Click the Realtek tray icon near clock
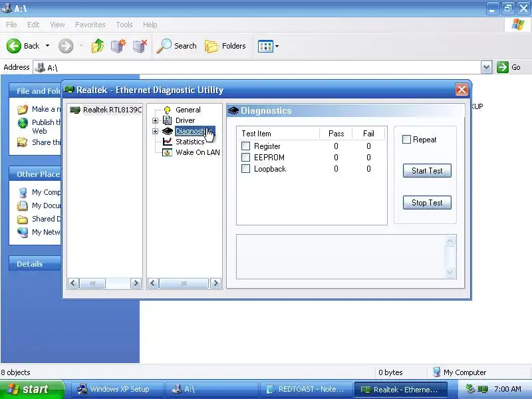 point(483,389)
